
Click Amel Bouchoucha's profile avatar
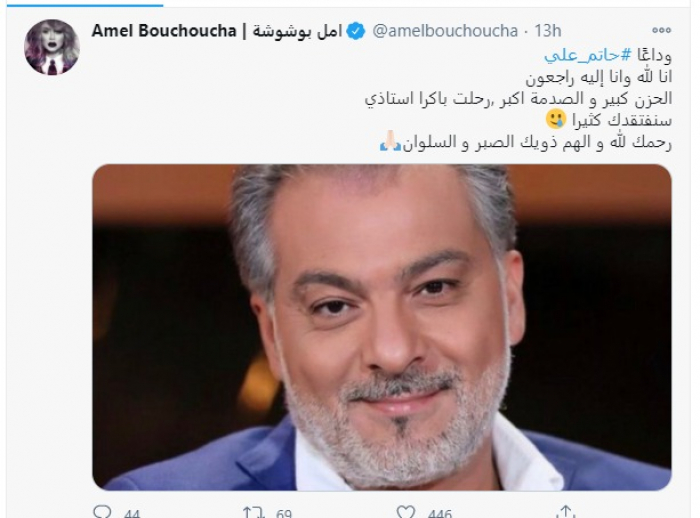[52, 47]
